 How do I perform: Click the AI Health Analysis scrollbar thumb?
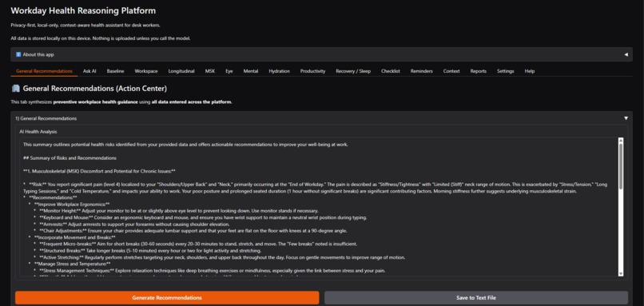[621, 166]
